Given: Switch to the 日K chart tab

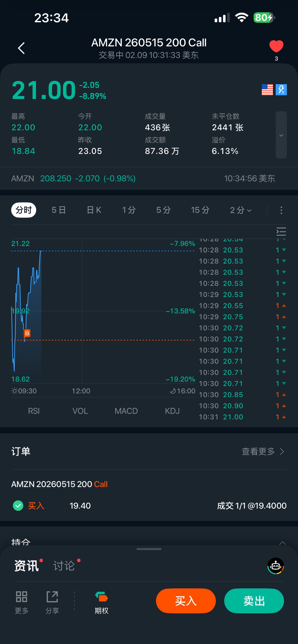Looking at the screenshot, I should click(94, 210).
